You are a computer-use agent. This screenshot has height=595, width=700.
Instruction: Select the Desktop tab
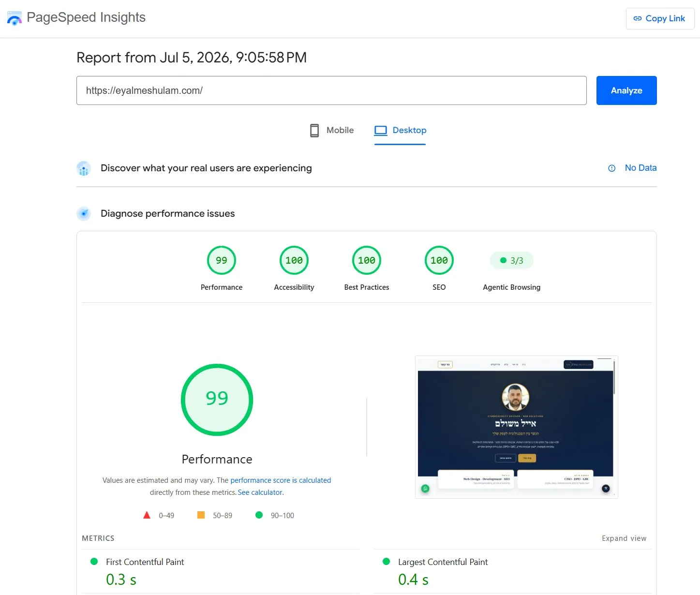400,131
